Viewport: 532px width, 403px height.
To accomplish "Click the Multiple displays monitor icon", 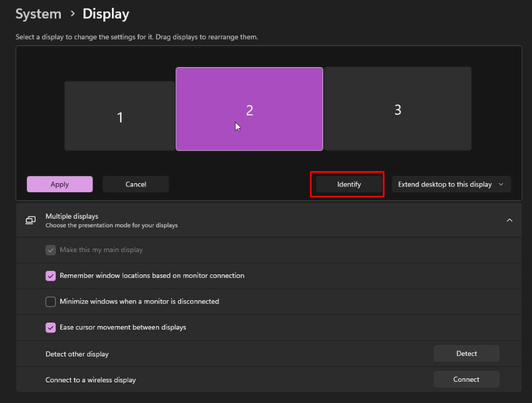I will 30,220.
